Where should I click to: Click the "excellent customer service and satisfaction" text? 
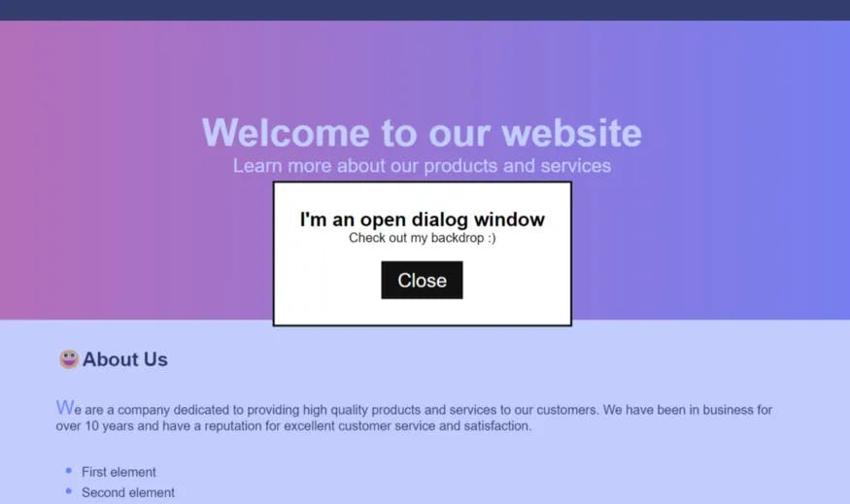pyautogui.click(x=408, y=426)
